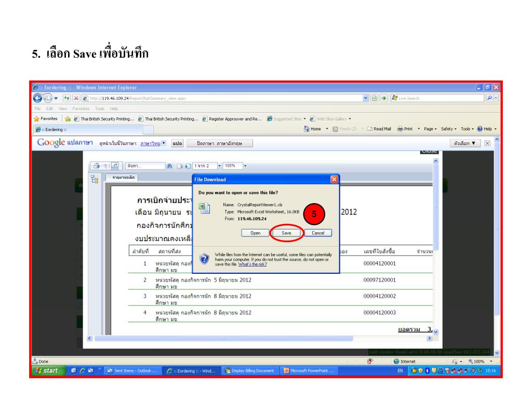Click the report viewer export icon
The image size is (532, 399).
tap(115, 166)
